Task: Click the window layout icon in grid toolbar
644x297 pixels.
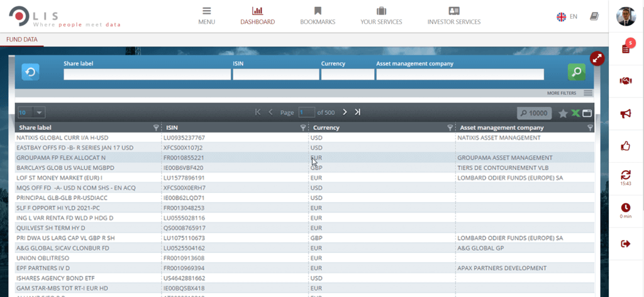Action: click(x=587, y=113)
